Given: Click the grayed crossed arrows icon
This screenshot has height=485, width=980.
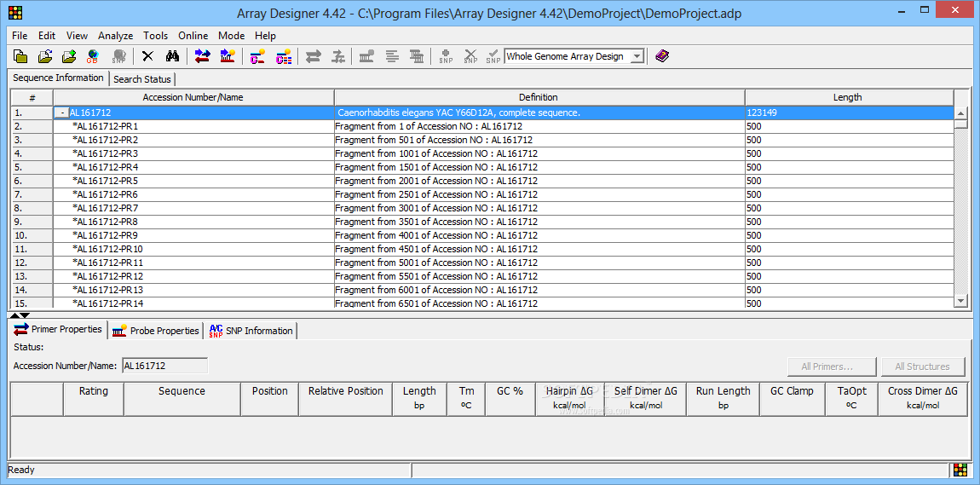Looking at the screenshot, I should 338,56.
